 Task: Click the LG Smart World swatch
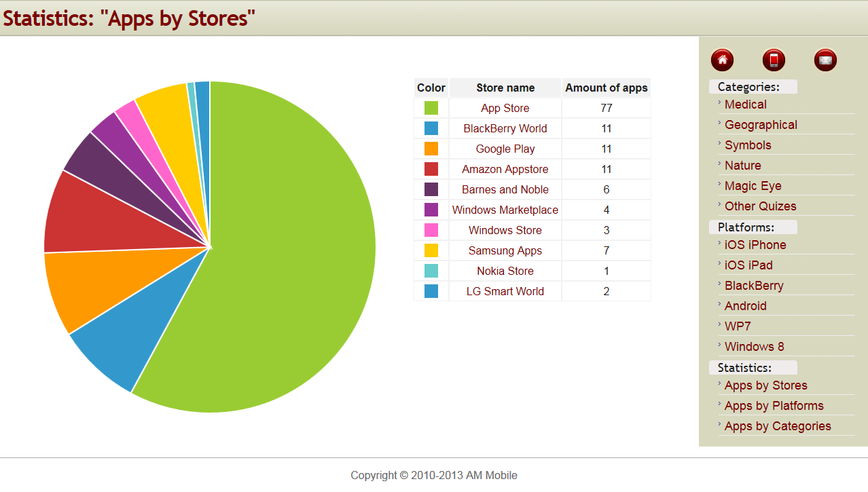[x=431, y=291]
